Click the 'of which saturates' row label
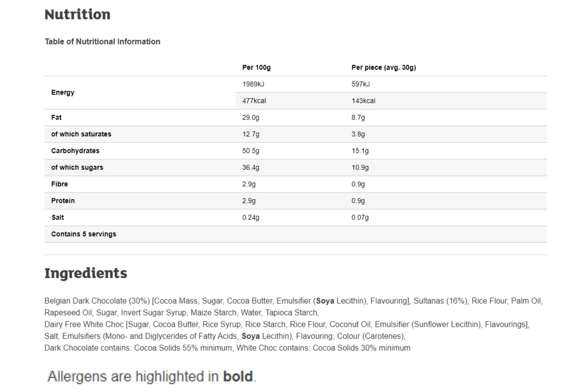588x392 pixels. [81, 134]
